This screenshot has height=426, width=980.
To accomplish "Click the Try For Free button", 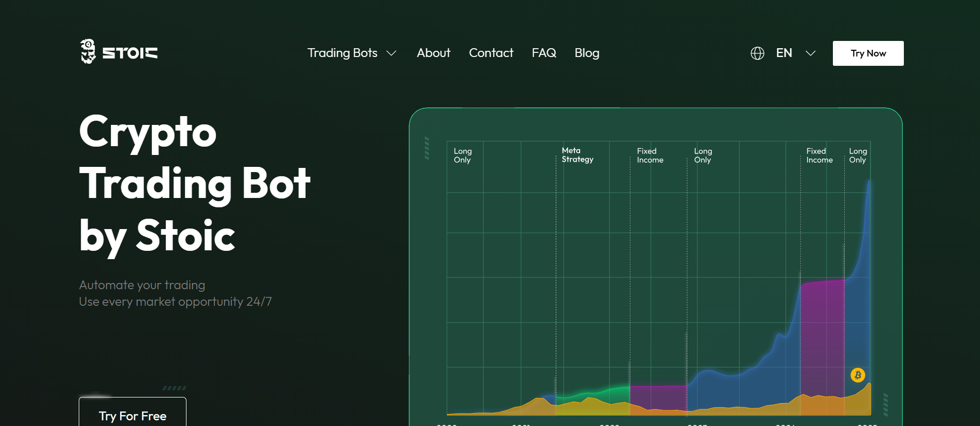I will point(133,412).
